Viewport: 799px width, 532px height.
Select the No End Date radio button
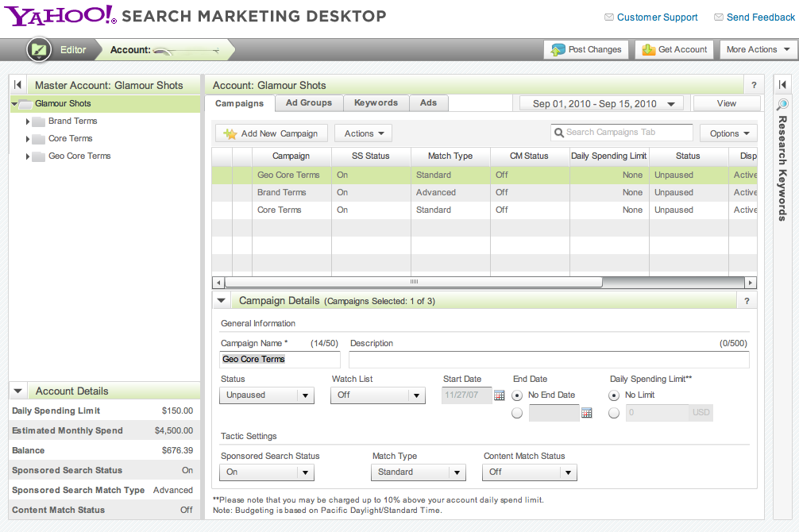click(x=518, y=395)
